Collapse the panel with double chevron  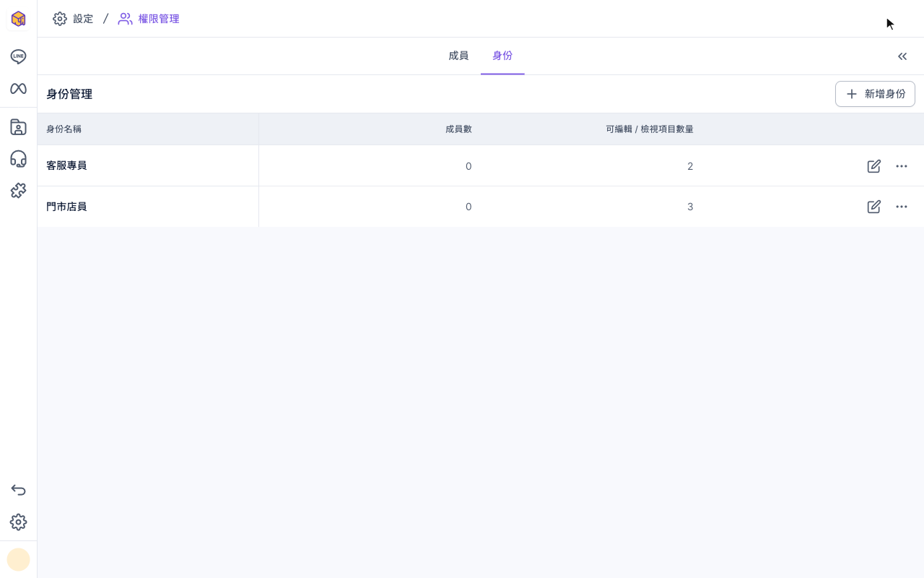click(x=902, y=56)
